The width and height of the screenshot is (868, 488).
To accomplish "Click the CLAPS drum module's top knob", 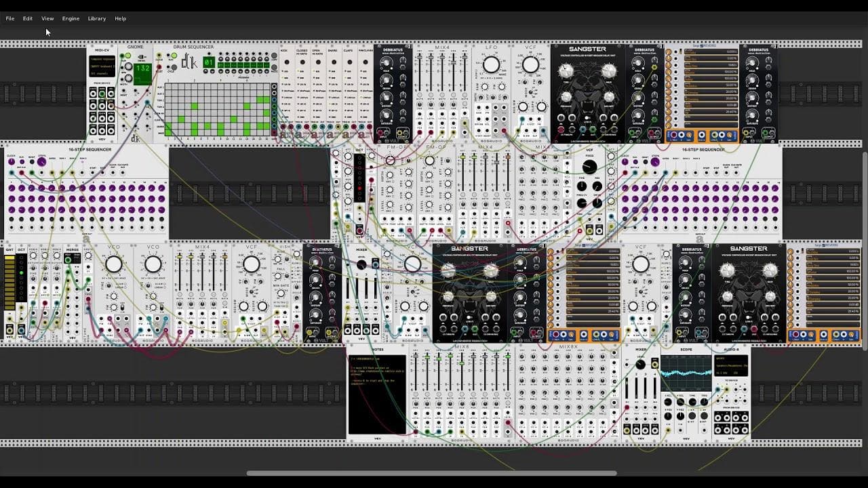I will [349, 61].
